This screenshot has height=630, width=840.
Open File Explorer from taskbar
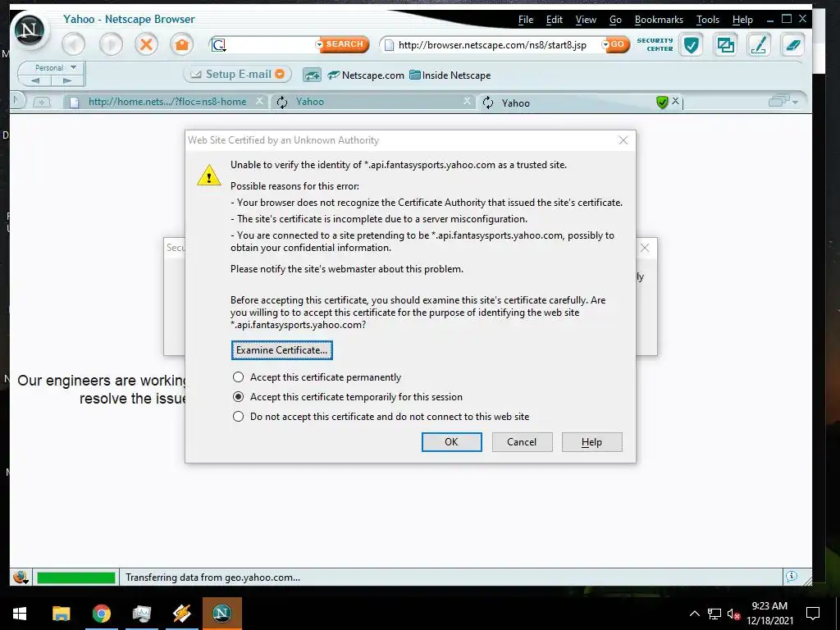pos(61,614)
